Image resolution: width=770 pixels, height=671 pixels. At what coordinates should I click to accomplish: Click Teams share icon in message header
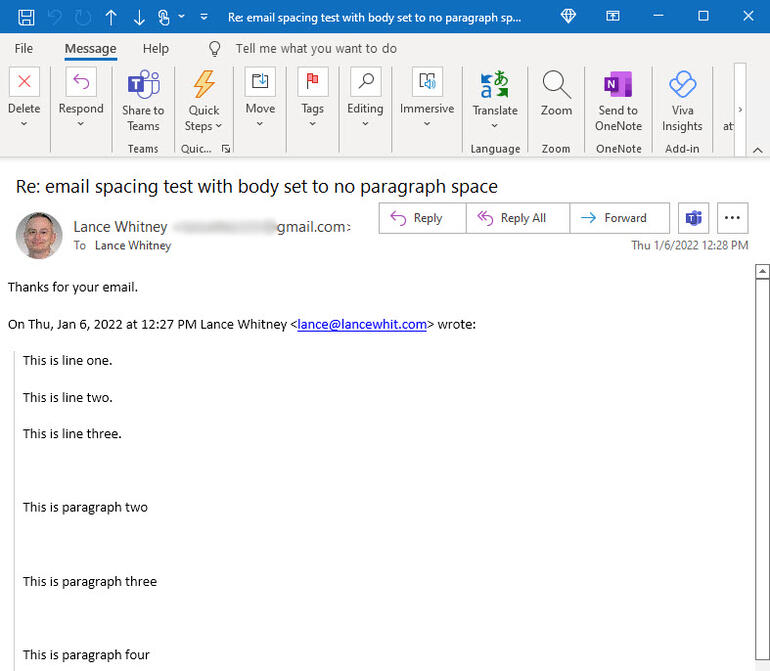click(693, 218)
